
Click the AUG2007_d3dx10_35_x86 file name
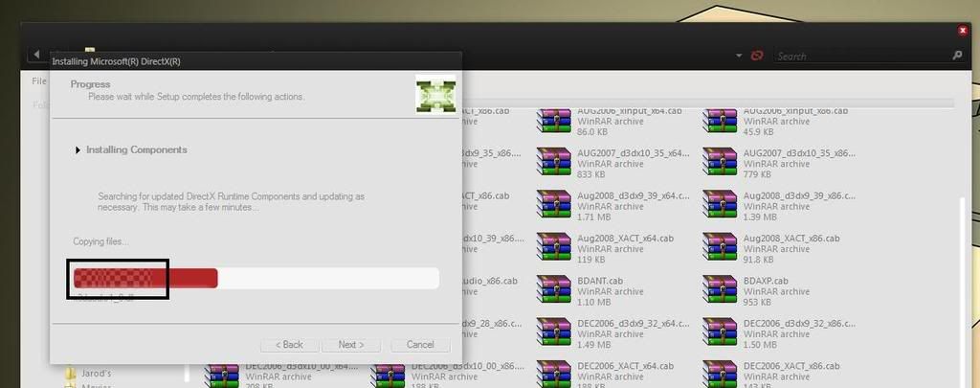pos(799,152)
